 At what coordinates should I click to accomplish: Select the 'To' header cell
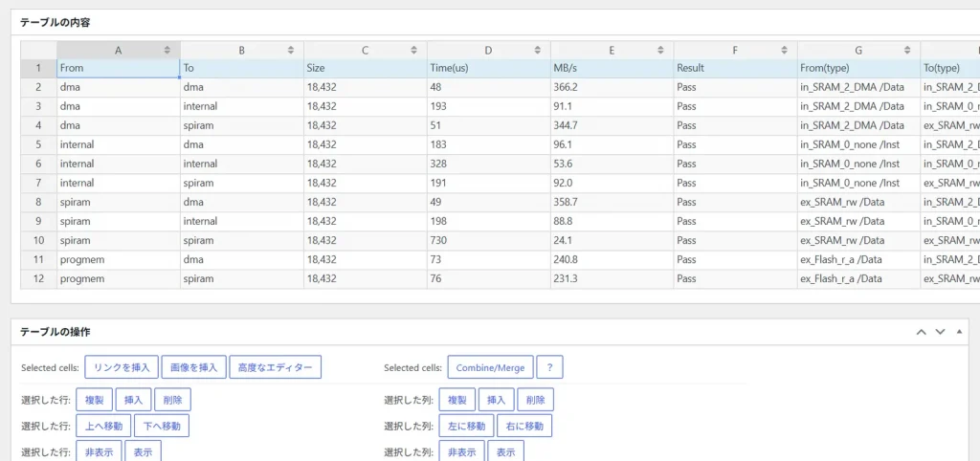click(x=242, y=68)
